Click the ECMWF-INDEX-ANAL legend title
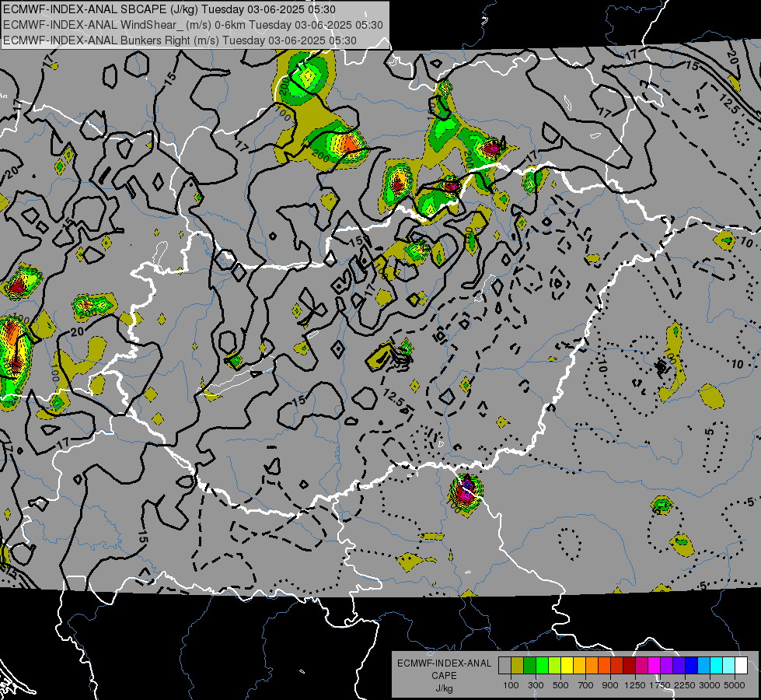 click(444, 663)
